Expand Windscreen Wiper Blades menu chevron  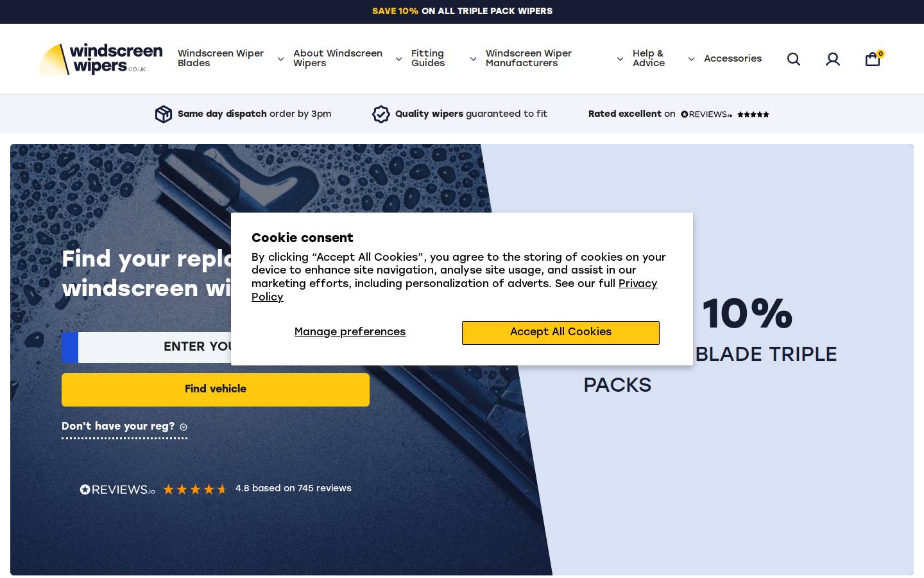click(280, 59)
